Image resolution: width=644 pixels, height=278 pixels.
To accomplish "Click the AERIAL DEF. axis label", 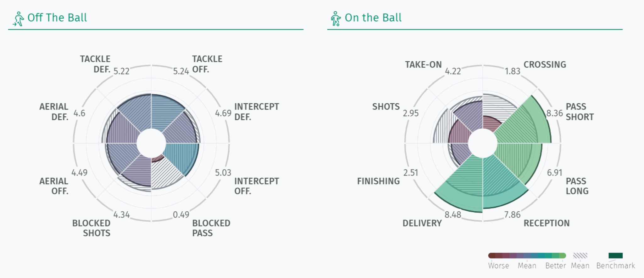I will coord(54,112).
